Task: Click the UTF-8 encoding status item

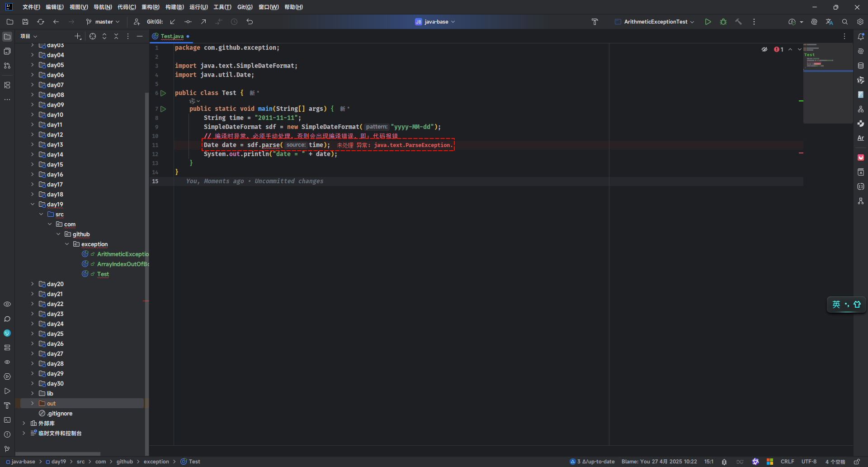Action: coord(809,462)
